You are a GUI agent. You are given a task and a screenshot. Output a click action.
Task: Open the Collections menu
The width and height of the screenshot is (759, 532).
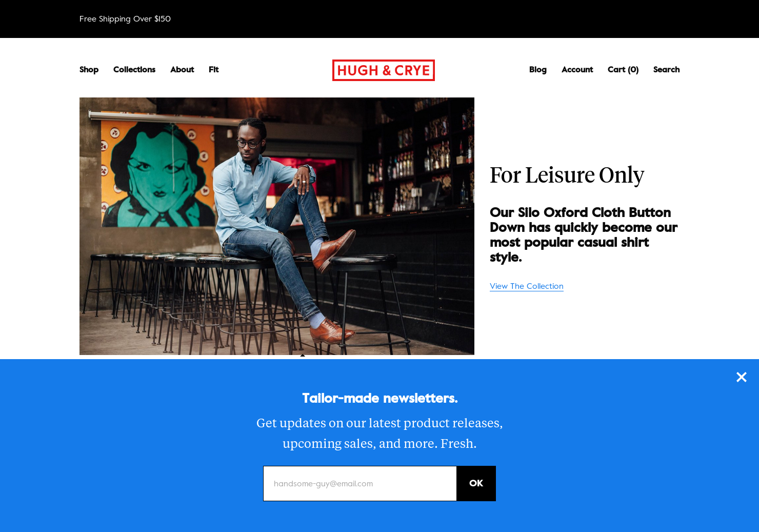coord(134,70)
